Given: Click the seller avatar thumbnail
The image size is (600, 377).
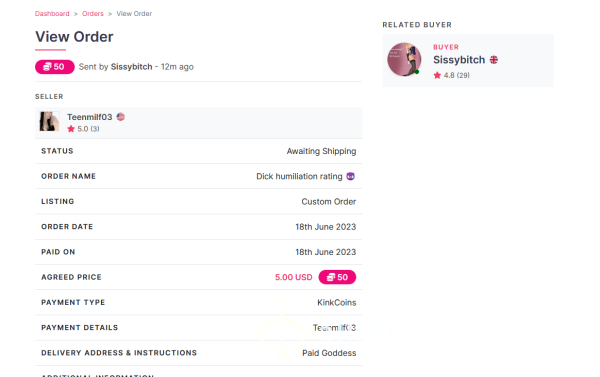Looking at the screenshot, I should [49, 122].
